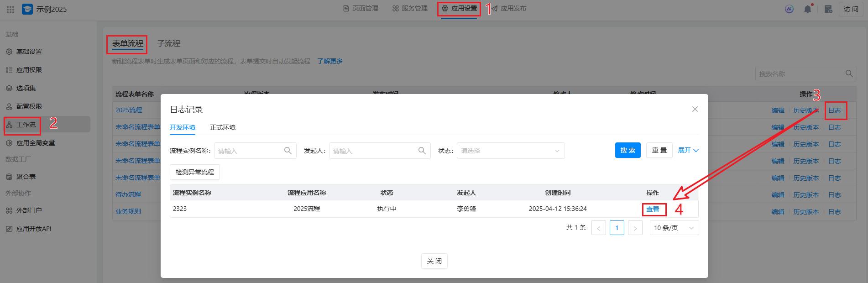
Task: Click the 流程实例名称 input field
Action: (x=249, y=151)
